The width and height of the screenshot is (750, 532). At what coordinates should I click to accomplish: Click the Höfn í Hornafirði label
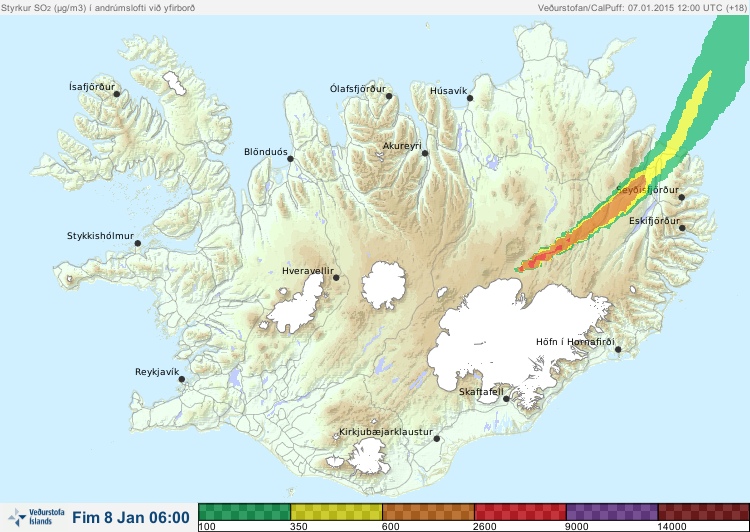coord(575,342)
